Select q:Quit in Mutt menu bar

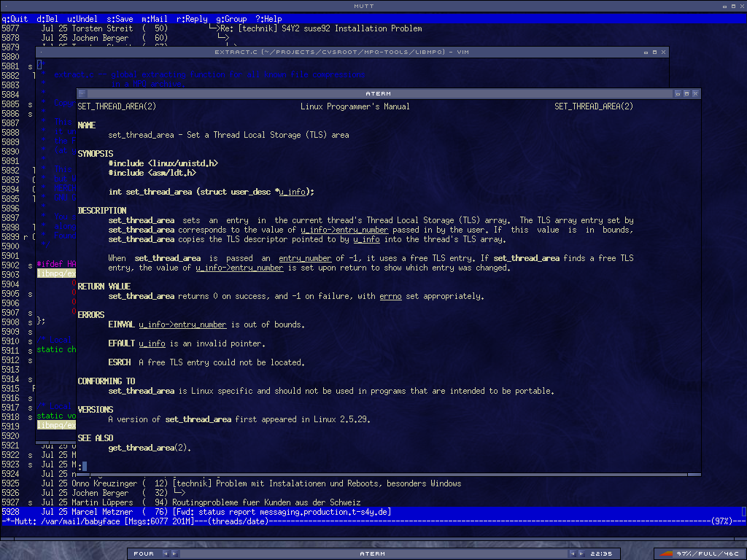[15, 19]
